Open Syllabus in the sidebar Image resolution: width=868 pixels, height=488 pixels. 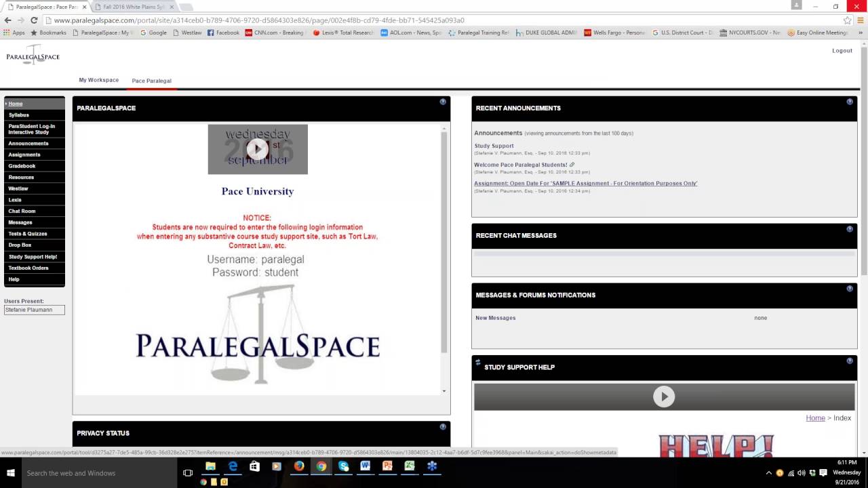(x=35, y=115)
